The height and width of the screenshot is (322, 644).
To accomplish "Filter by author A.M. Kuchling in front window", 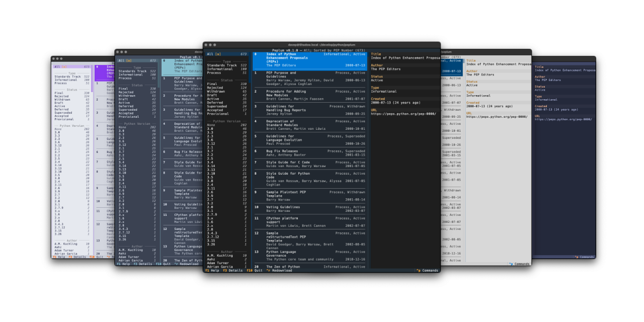I will [x=227, y=256].
